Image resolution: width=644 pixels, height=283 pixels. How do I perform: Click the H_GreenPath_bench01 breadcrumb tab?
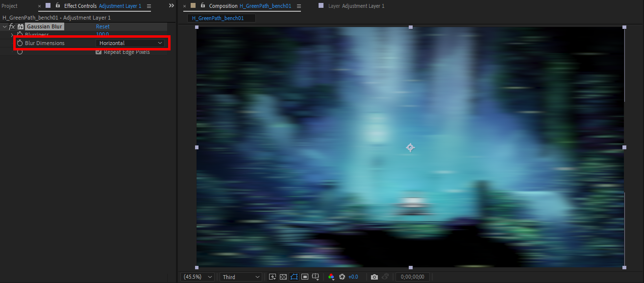pos(222,18)
